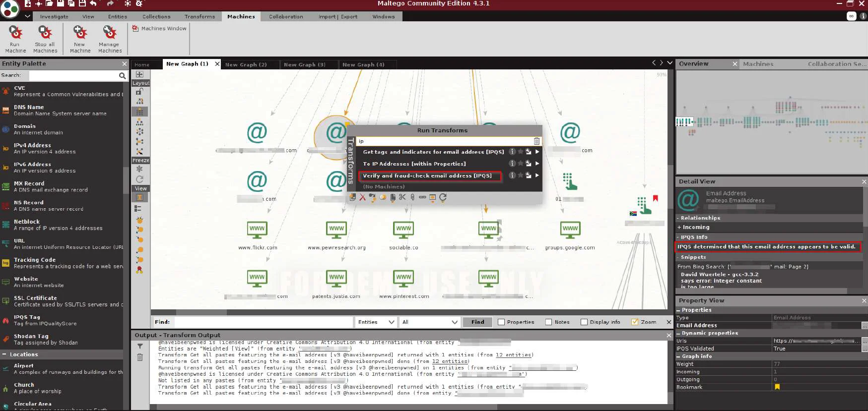Screen dimensions: 868x411
Task: Select Verify and fraud-check email address [IPQS]
Action: coord(427,176)
